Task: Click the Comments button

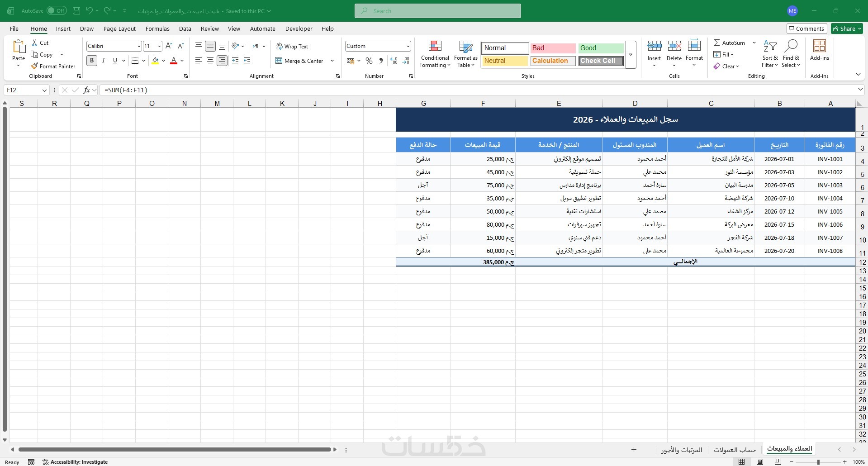Action: click(x=806, y=29)
